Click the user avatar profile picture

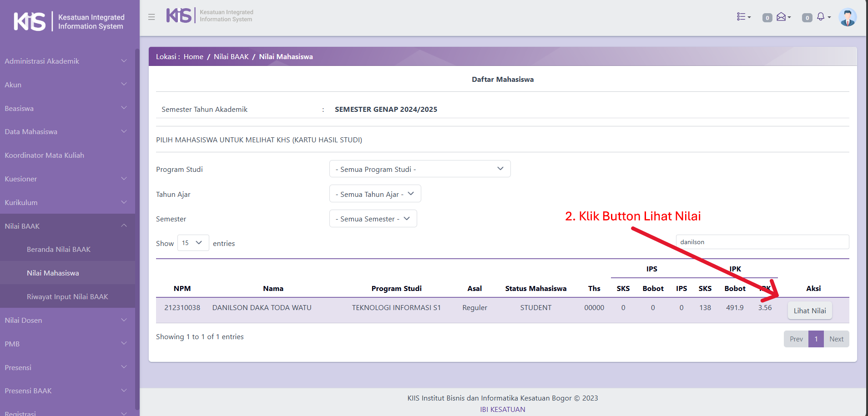tap(847, 18)
